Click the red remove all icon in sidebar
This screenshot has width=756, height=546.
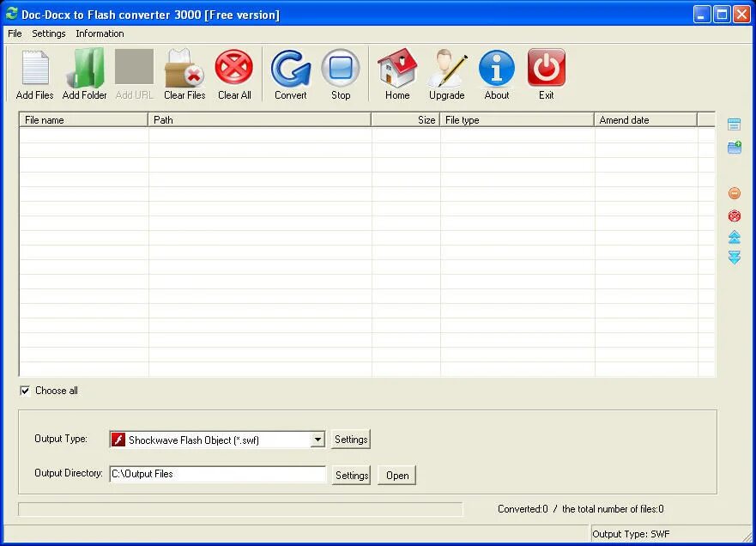735,215
